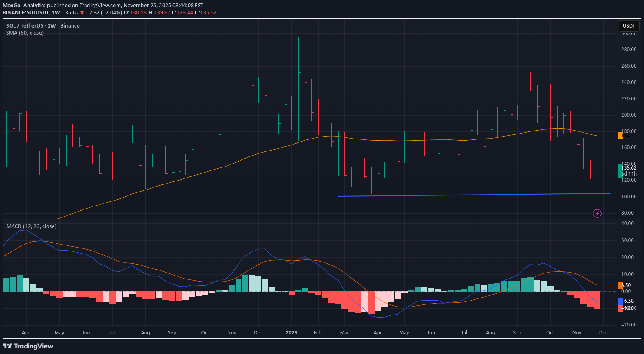Click the SOL / TetherUS symbol title

coord(25,26)
